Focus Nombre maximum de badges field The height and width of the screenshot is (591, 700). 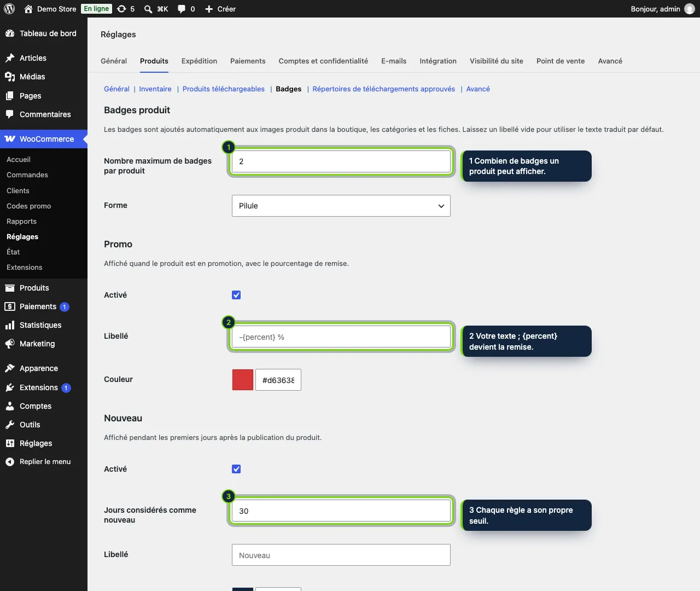point(341,161)
